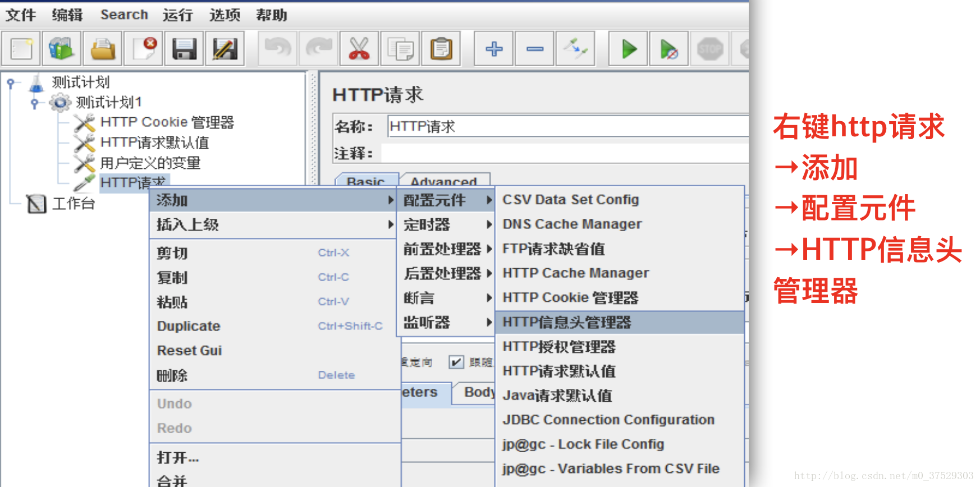Collapse all nodes with minus icon
The width and height of the screenshot is (980, 487).
coord(535,49)
